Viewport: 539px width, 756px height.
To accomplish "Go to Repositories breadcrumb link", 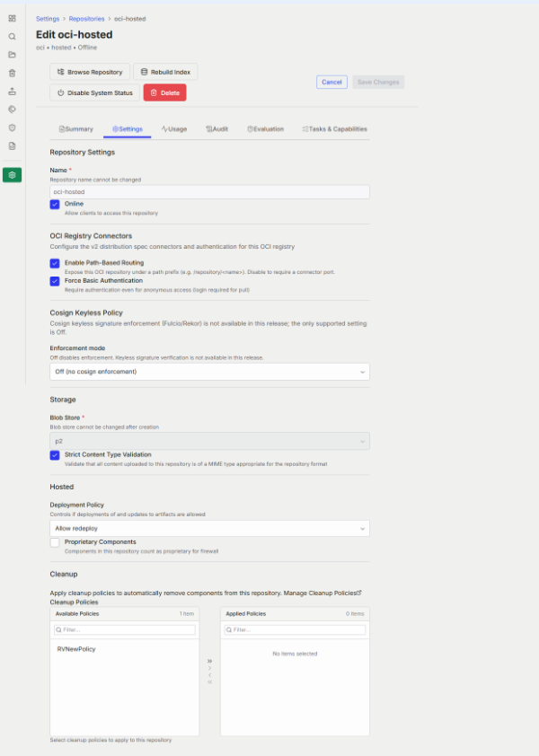I will point(86,19).
